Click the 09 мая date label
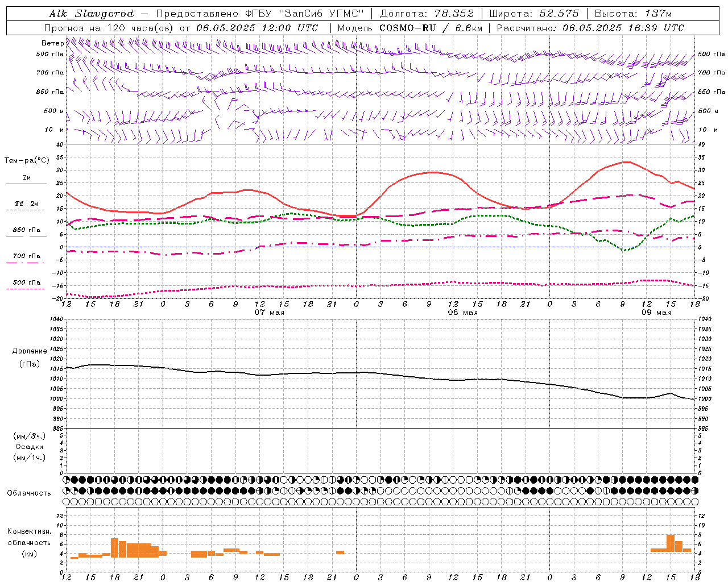Image resolution: width=728 pixels, height=582 pixels. tap(656, 313)
